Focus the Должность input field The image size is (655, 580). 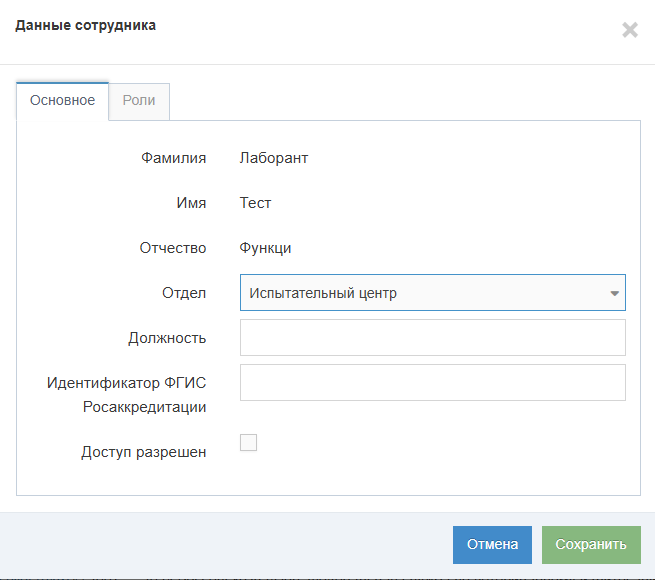432,338
